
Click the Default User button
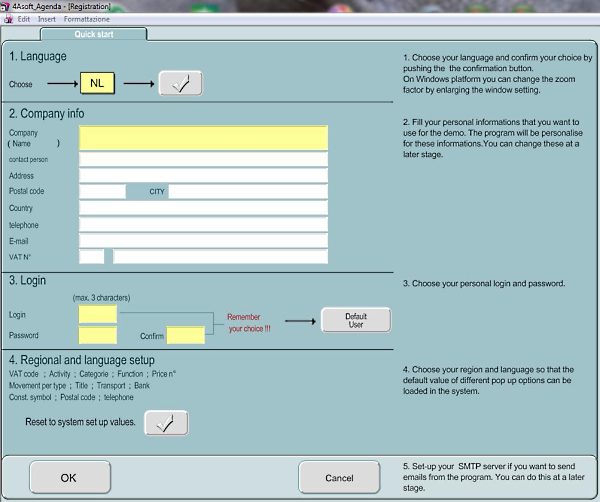pyautogui.click(x=355, y=320)
